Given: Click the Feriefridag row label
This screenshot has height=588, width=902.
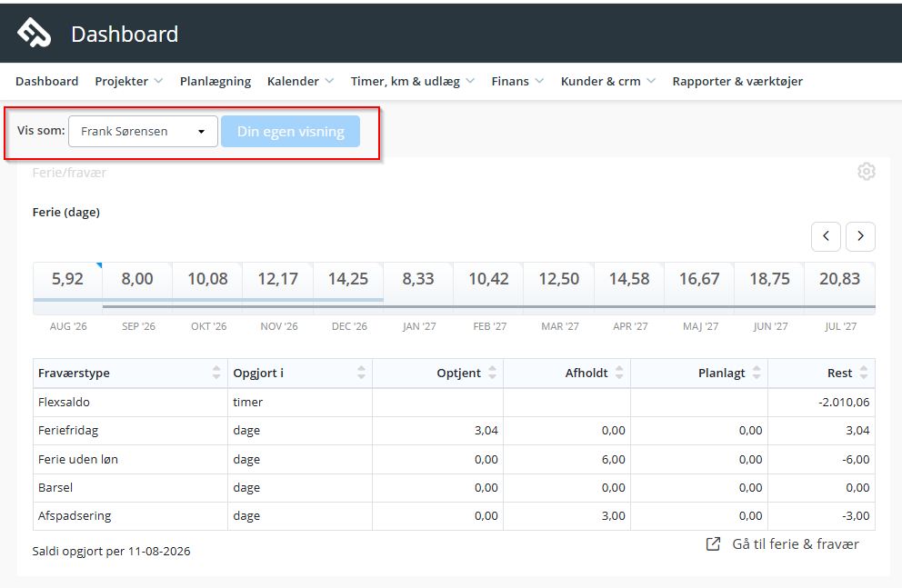Looking at the screenshot, I should [x=68, y=430].
